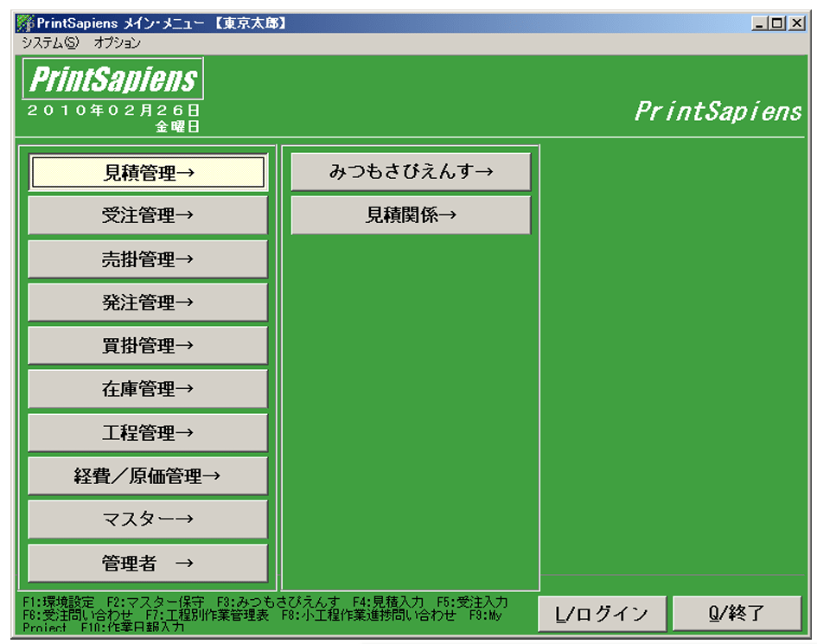
Task: Open the マスター→ button
Action: click(148, 519)
